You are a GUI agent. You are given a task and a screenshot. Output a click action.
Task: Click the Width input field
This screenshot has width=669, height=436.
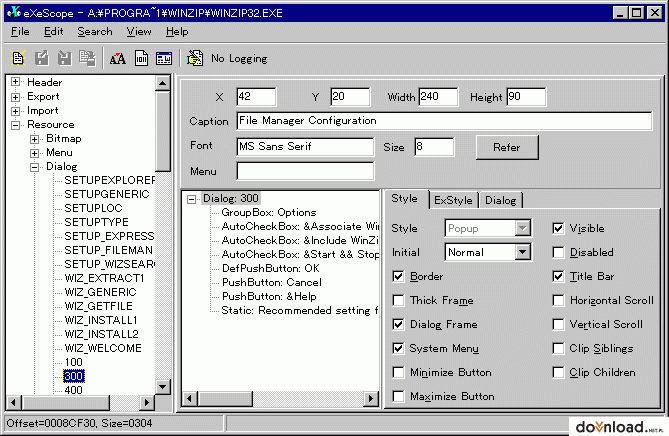(x=438, y=97)
